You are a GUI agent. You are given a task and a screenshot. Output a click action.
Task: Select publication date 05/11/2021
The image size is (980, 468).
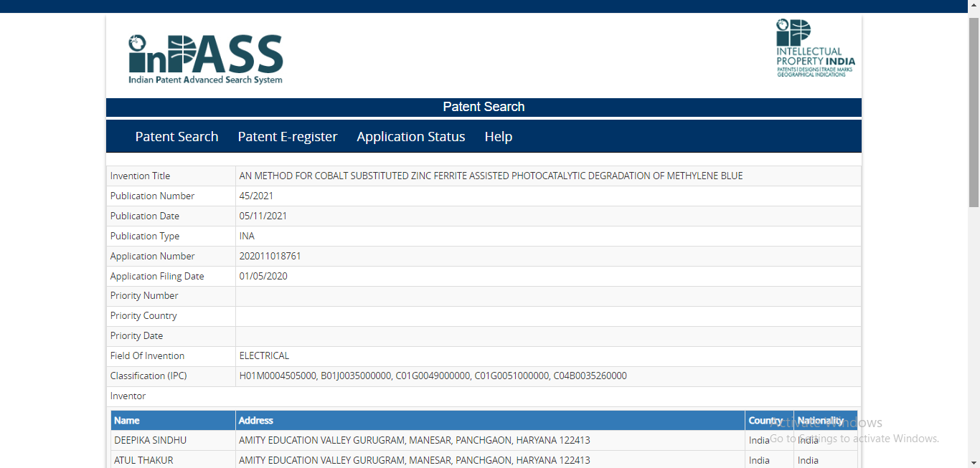(263, 216)
